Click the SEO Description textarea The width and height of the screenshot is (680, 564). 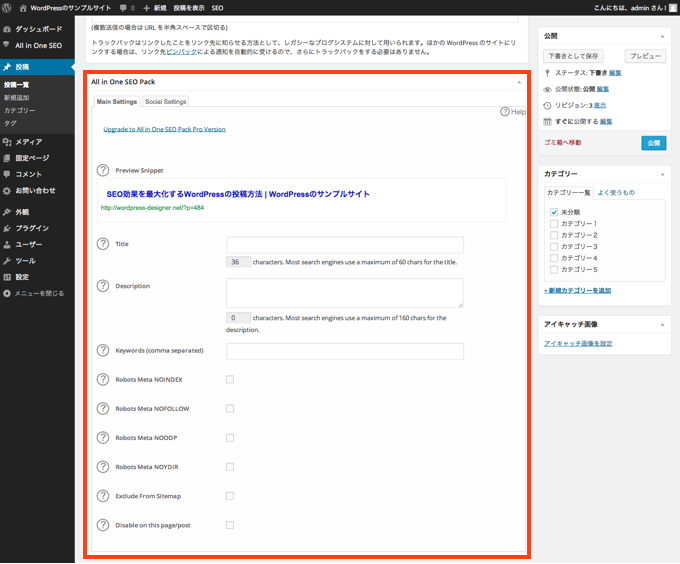pos(345,293)
